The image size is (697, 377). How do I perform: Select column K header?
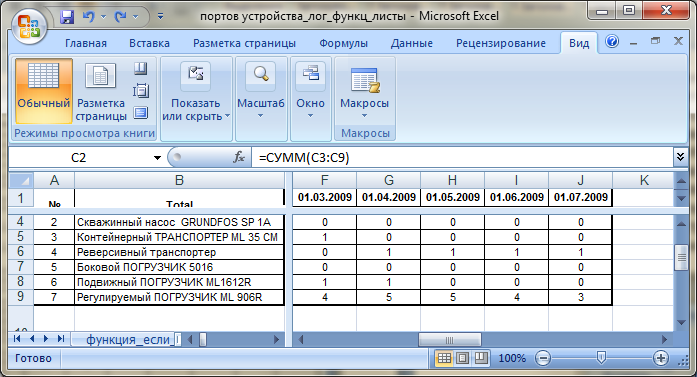[643, 180]
